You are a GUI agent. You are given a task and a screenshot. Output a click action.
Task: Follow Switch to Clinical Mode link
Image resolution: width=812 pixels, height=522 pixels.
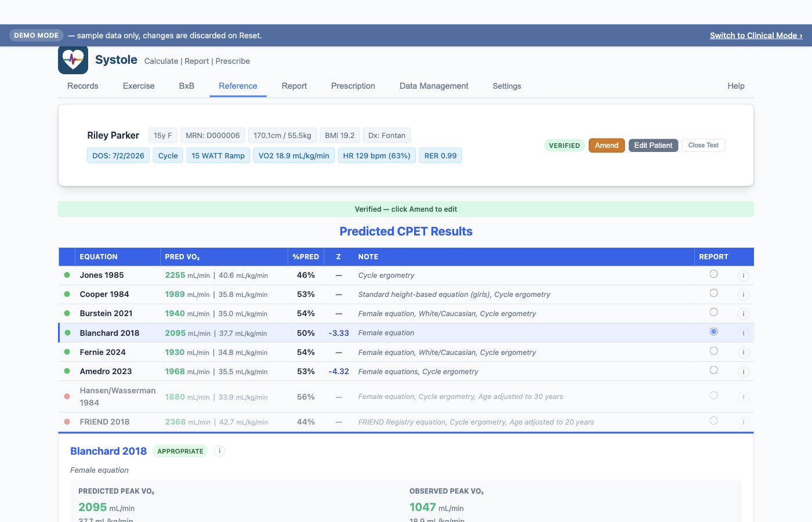[x=756, y=35]
